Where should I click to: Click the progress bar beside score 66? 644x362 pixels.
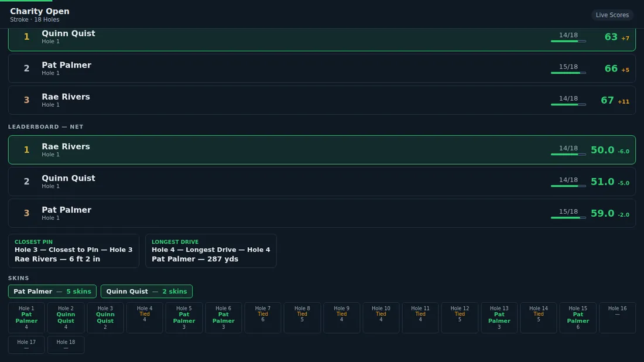pos(568,73)
